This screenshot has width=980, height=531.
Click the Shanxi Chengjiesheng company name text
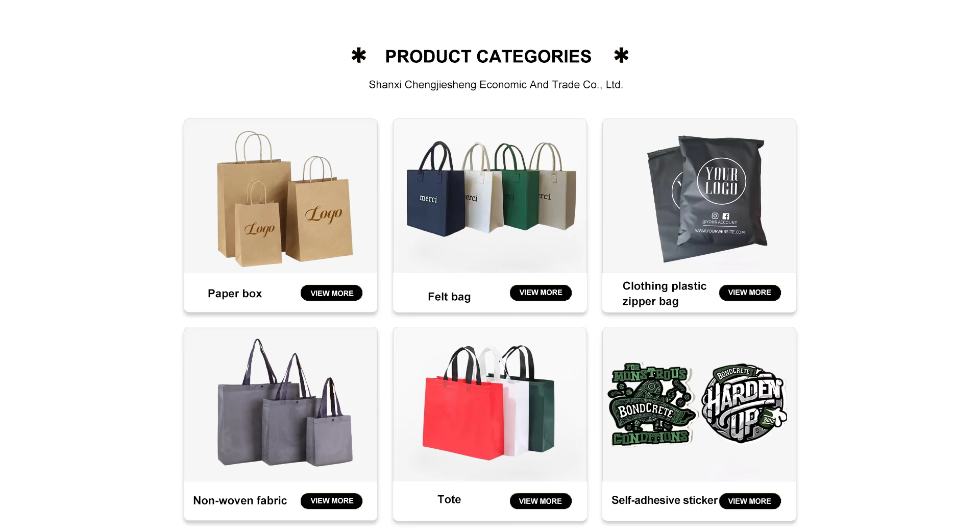tap(496, 85)
